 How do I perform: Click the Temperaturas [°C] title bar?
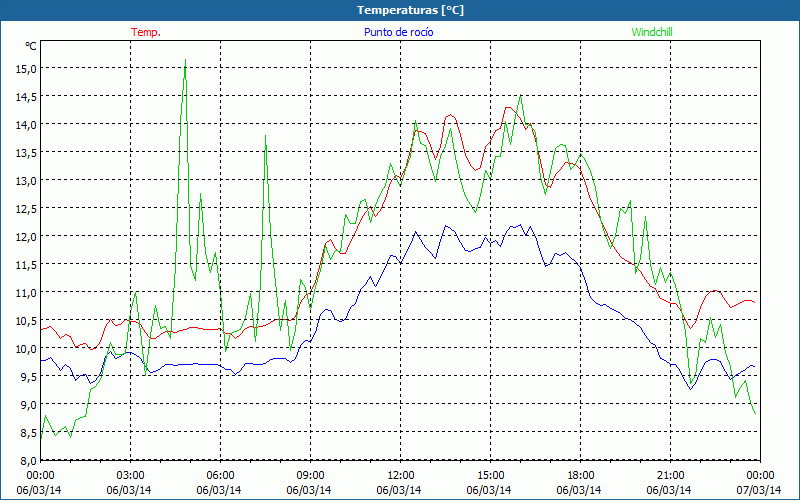pos(400,10)
